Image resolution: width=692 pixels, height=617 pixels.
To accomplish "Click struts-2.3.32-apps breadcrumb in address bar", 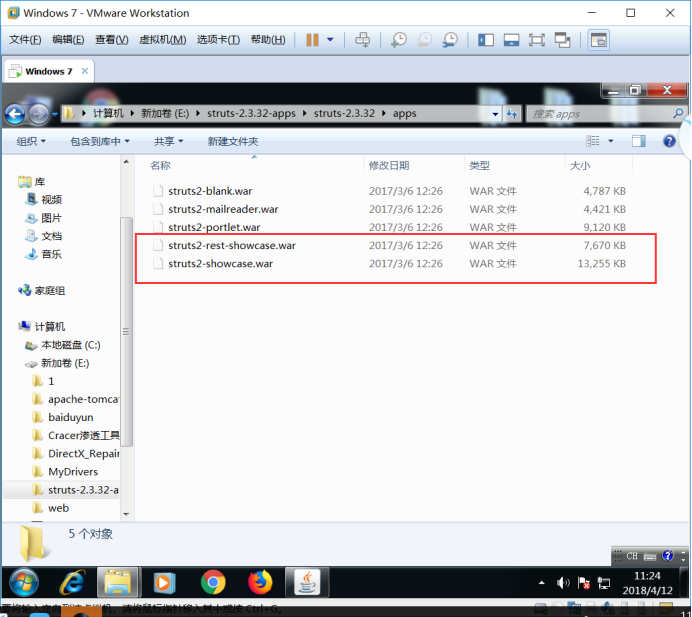I will click(251, 113).
